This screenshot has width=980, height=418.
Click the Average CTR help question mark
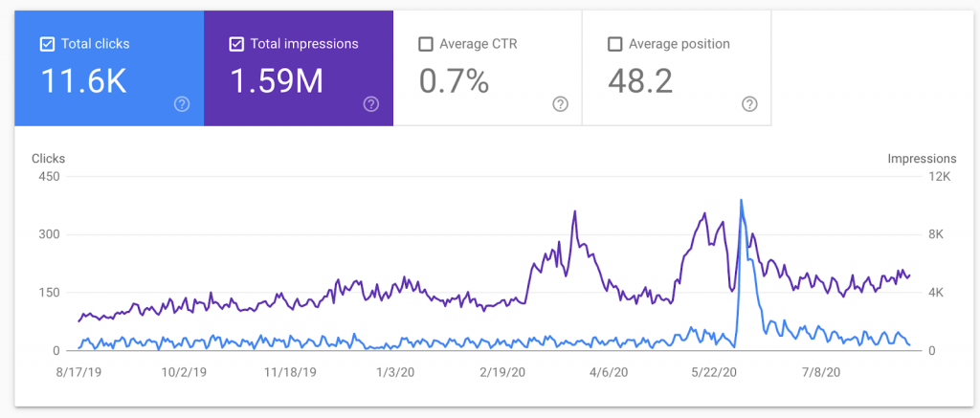[561, 104]
